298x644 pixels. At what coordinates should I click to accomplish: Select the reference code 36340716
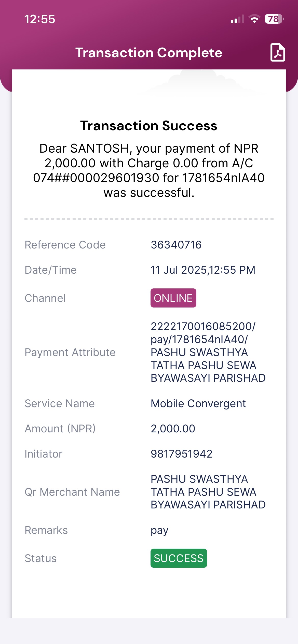[x=176, y=245]
